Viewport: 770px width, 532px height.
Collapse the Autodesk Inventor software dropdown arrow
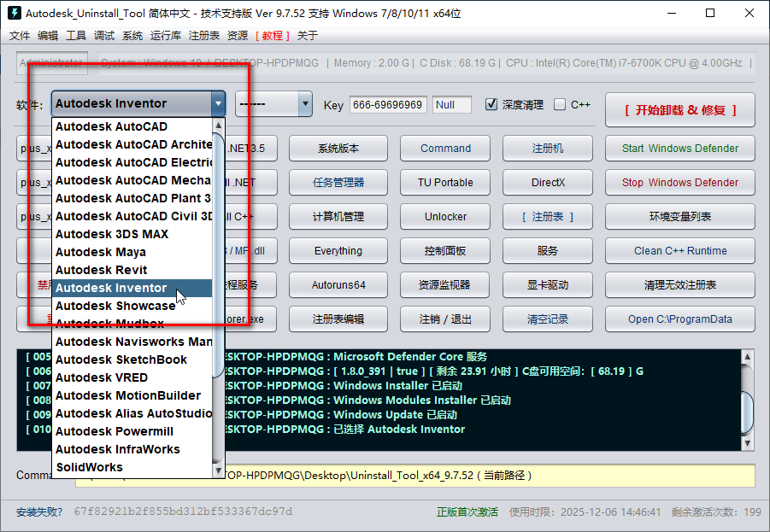tap(218, 103)
